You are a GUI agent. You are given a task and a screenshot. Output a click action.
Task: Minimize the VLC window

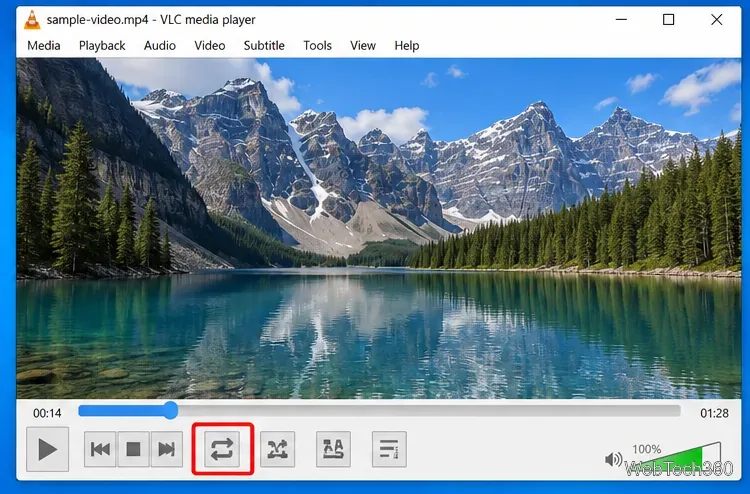click(621, 20)
